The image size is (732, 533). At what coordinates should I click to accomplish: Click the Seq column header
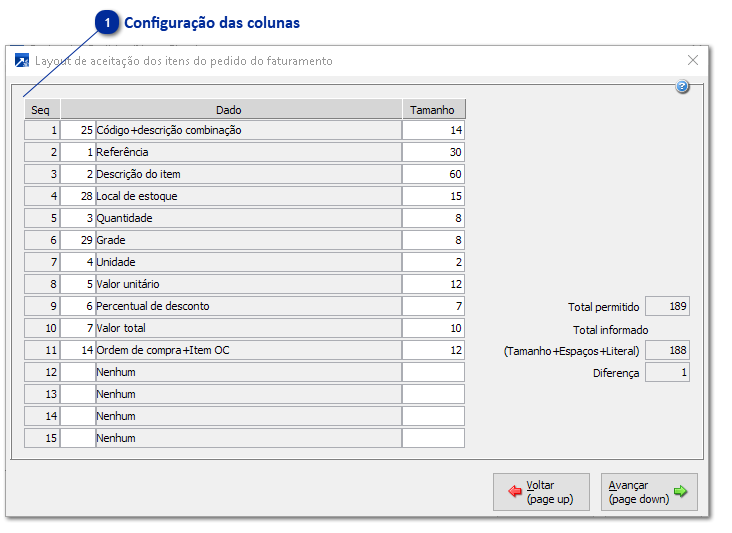point(41,110)
